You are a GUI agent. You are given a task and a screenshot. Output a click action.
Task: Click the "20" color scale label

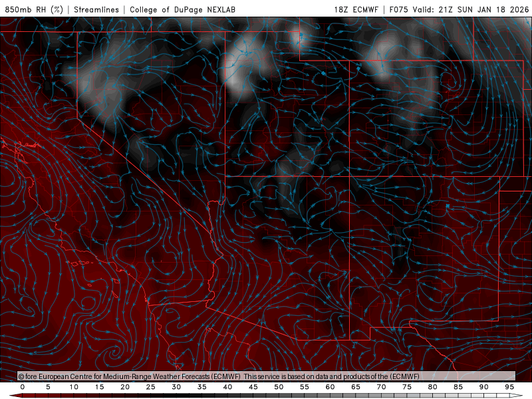(x=125, y=387)
